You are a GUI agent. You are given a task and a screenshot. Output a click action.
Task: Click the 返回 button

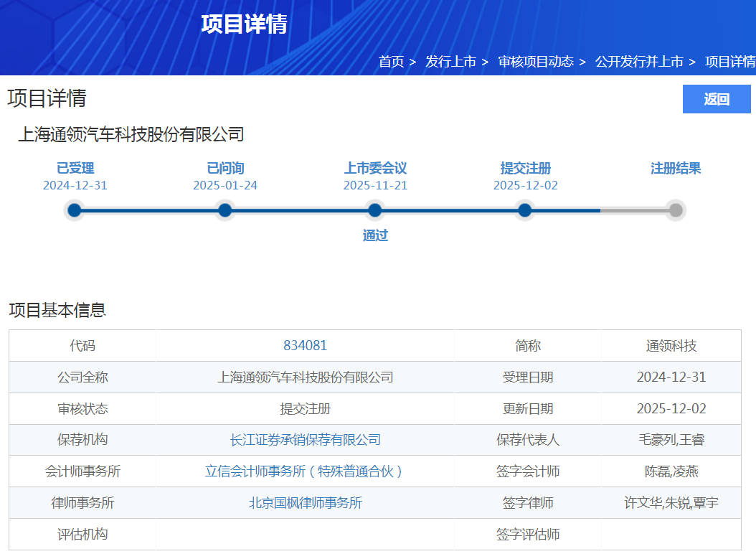716,99
